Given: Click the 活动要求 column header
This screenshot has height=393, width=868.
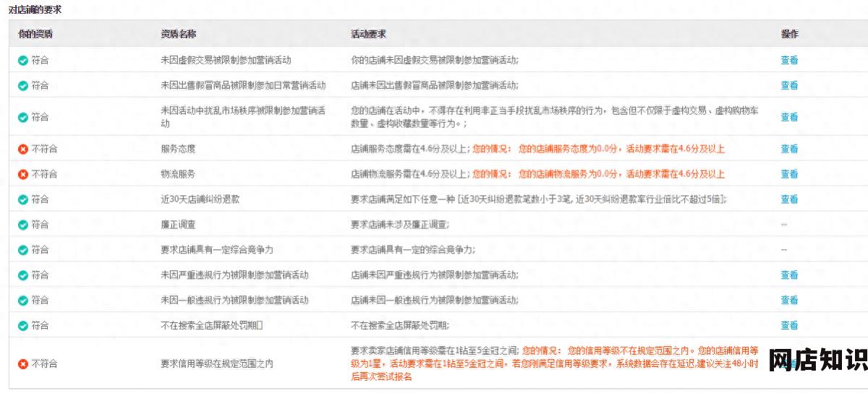Looking at the screenshot, I should [368, 35].
